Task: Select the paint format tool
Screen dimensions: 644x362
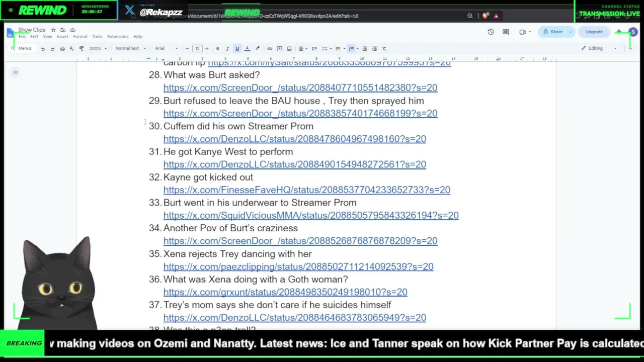Action: [x=82, y=49]
